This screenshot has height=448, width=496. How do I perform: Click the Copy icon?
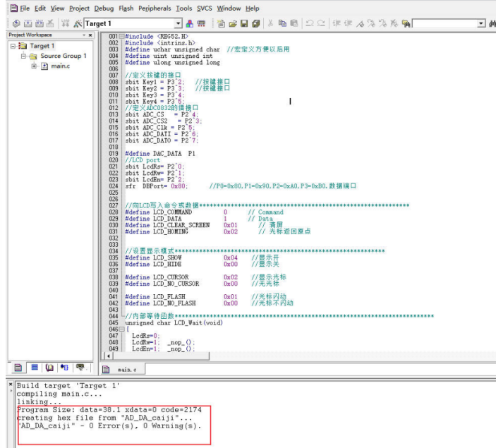point(282,23)
